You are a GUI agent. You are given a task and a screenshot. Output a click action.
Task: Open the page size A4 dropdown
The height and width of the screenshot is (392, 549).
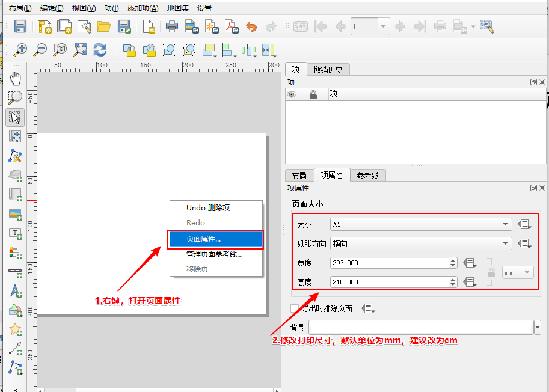click(421, 224)
